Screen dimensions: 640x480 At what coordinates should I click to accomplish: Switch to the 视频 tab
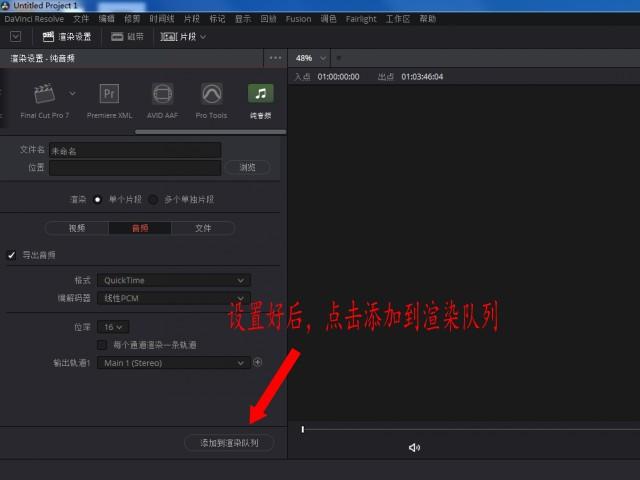pyautogui.click(x=77, y=228)
